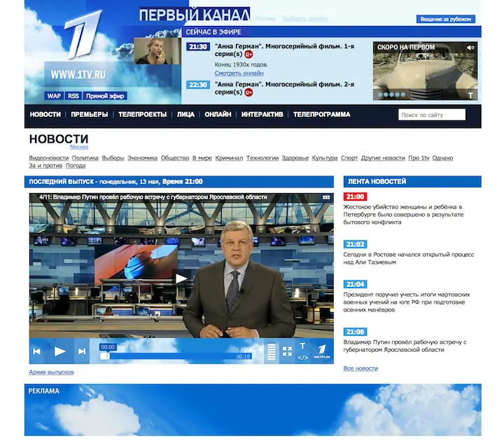Screen dimensions: 504x447
Task: Click the RSS button
Action: point(73,96)
